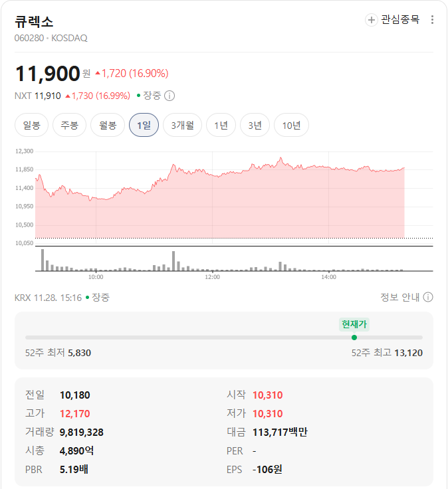The height and width of the screenshot is (489, 448).
Task: Open the three-dot more options menu
Action: click(x=432, y=20)
